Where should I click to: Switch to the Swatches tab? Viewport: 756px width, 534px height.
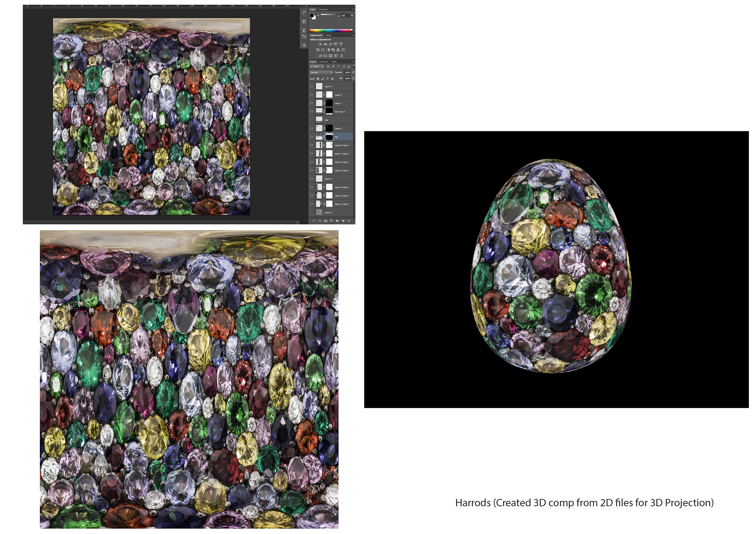click(323, 9)
